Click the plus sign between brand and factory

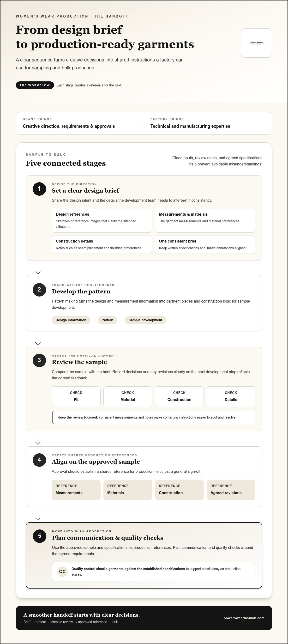pyautogui.click(x=144, y=123)
